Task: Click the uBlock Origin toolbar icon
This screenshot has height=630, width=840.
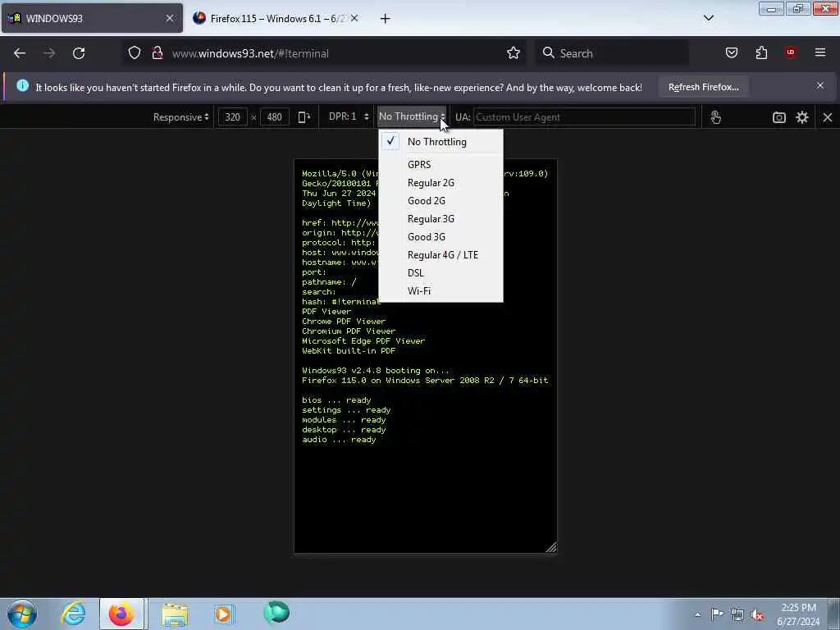Action: coord(791,52)
